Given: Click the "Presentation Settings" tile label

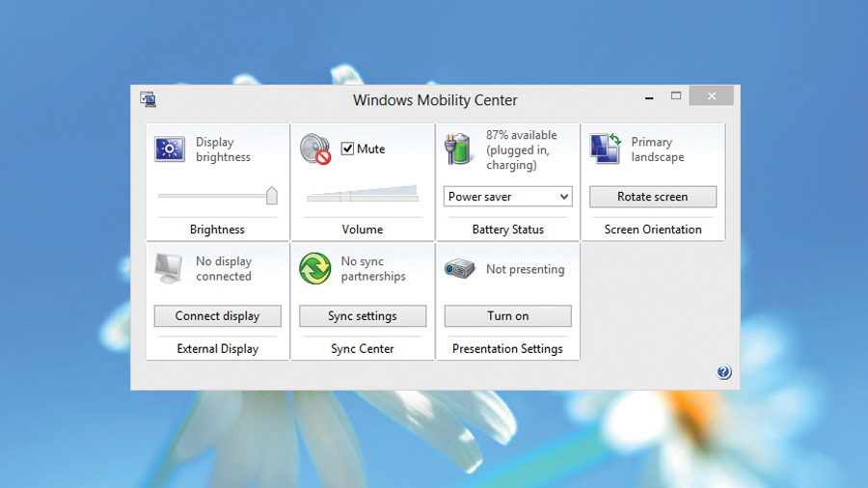Looking at the screenshot, I should coord(507,348).
